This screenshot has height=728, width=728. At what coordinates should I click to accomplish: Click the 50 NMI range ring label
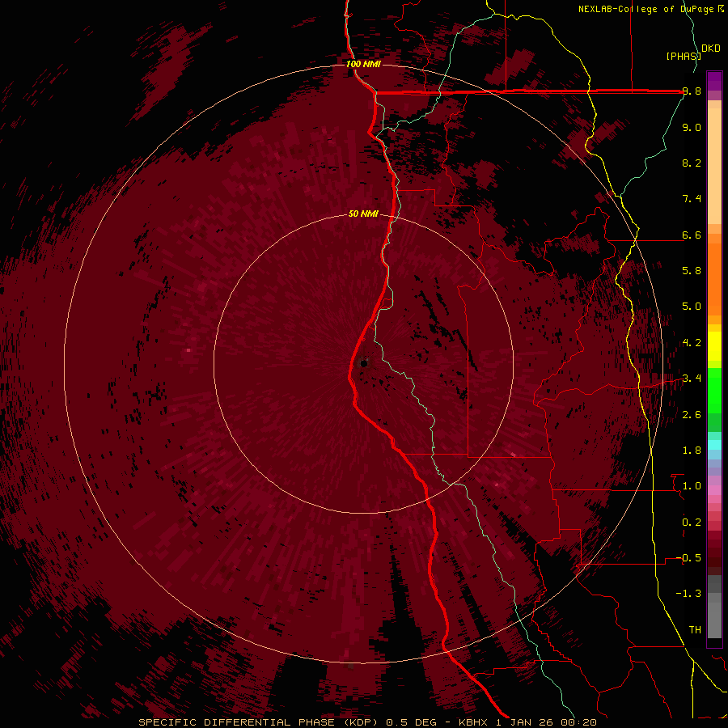[363, 214]
